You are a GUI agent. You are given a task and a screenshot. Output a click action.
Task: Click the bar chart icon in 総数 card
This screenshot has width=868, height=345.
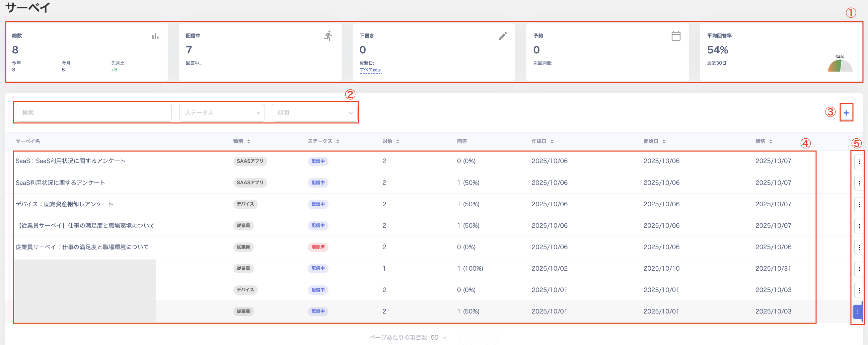155,36
